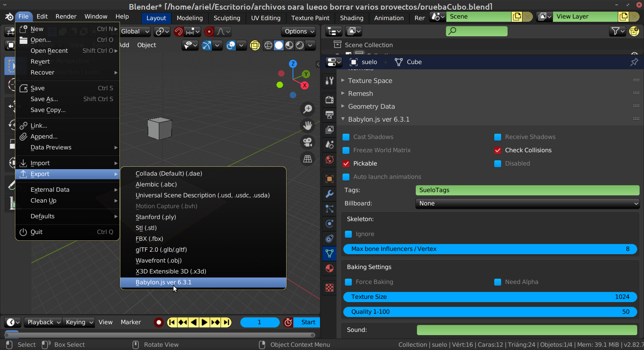
Task: Click the play animation button
Action: pyautogui.click(x=204, y=322)
